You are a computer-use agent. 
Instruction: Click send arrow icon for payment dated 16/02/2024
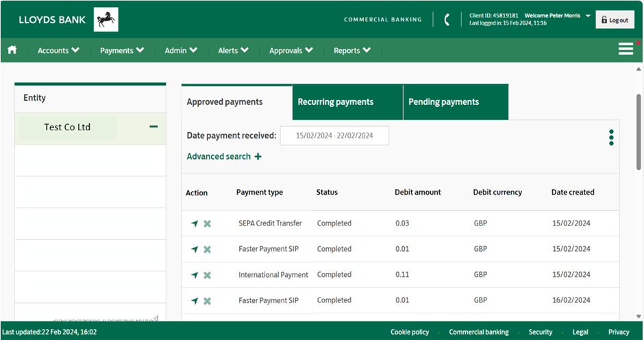tap(195, 301)
